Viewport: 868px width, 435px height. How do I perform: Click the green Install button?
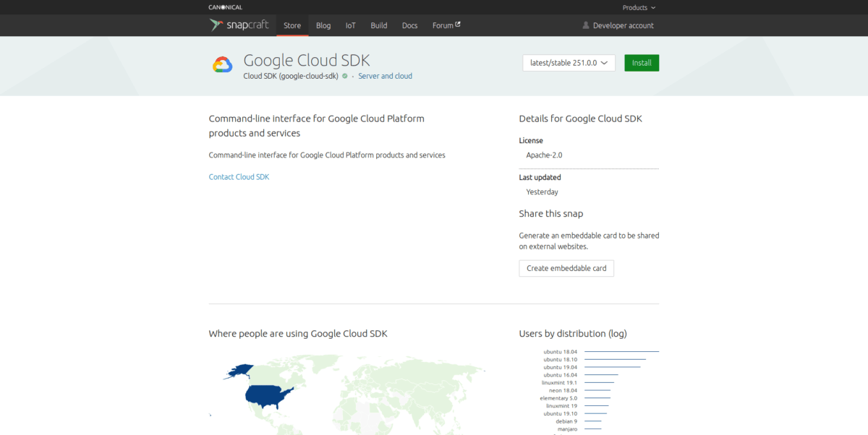[x=642, y=63]
